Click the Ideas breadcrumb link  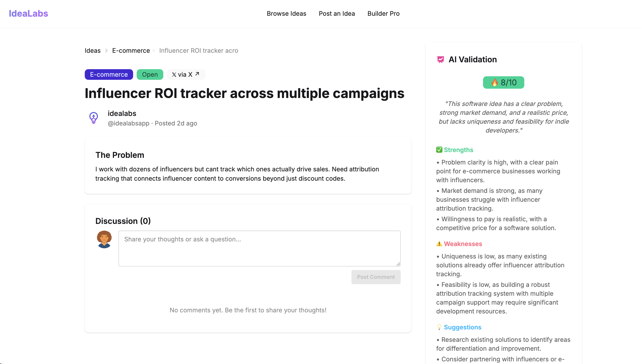(x=92, y=51)
